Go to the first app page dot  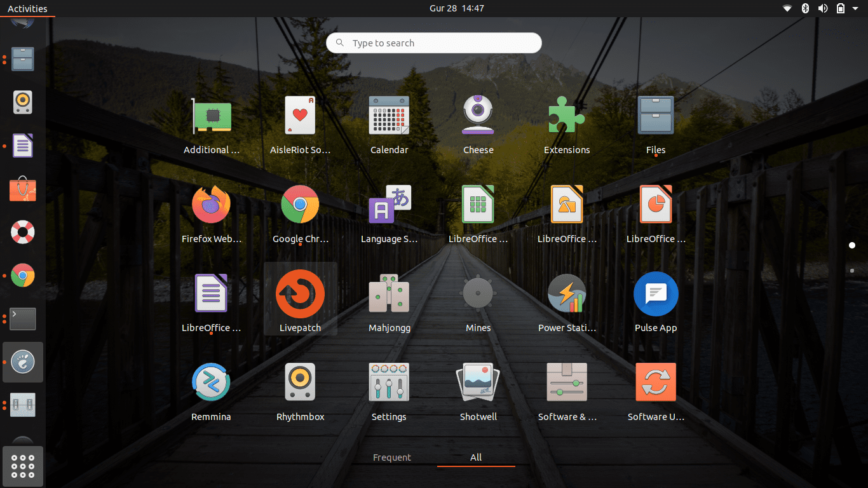tap(852, 245)
